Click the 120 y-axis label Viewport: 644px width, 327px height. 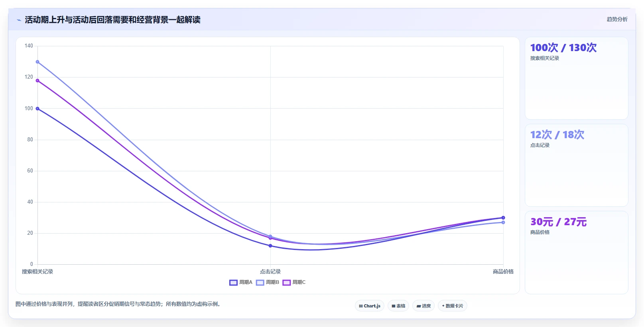pyautogui.click(x=29, y=77)
